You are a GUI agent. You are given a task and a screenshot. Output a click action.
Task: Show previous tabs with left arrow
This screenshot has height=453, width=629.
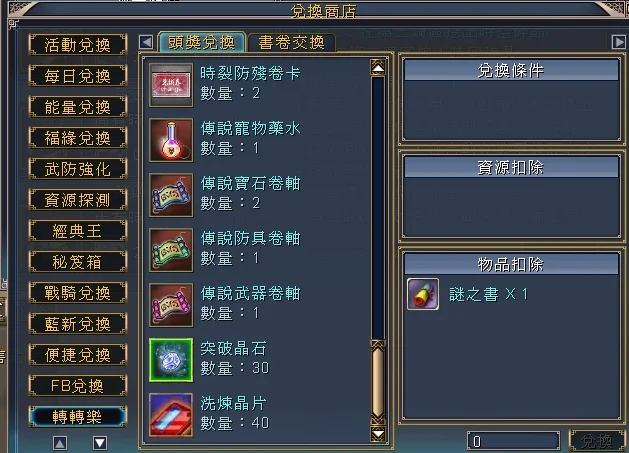coord(146,42)
